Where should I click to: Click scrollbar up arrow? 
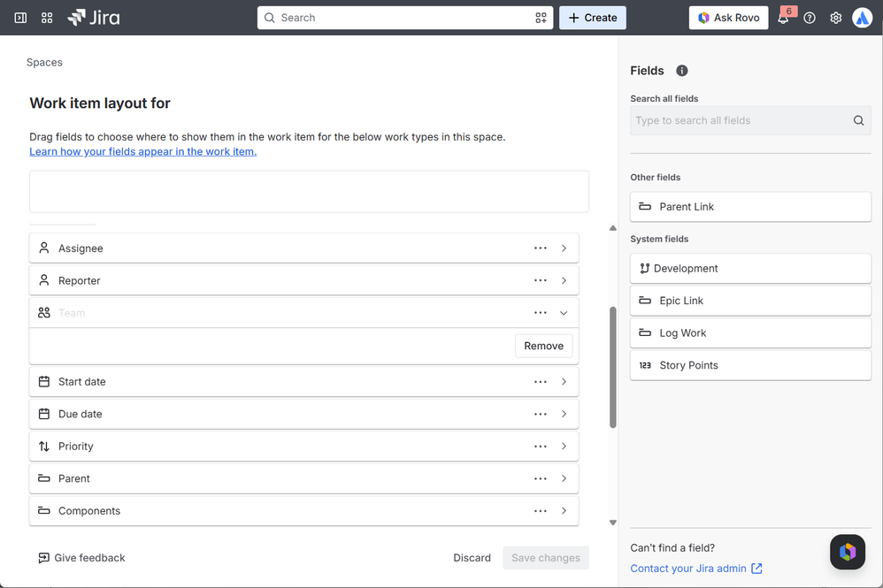pyautogui.click(x=612, y=228)
